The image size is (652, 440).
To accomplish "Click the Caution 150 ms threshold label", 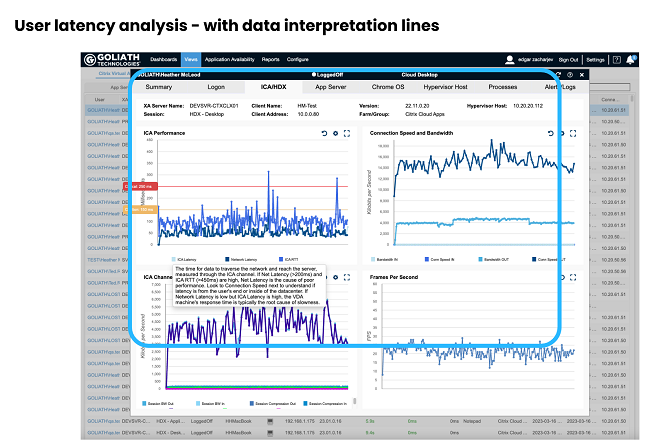I will 140,210.
